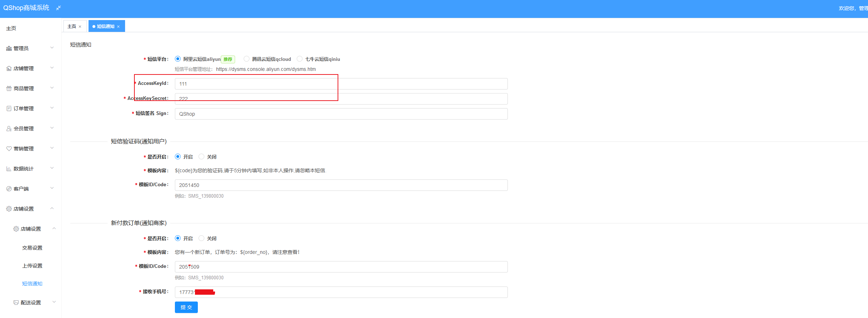Expand the 订单管理 menu chevron

[52, 108]
